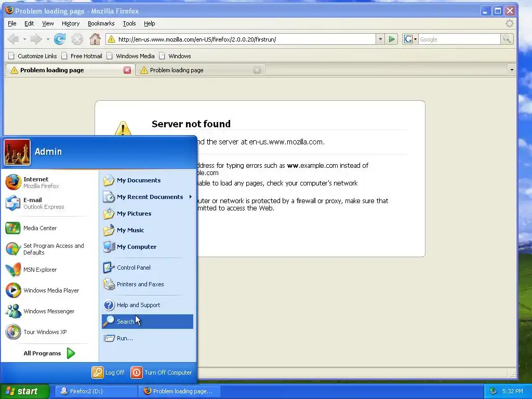Click Turn Off Computer button
This screenshot has height=399, width=532.
pyautogui.click(x=162, y=373)
